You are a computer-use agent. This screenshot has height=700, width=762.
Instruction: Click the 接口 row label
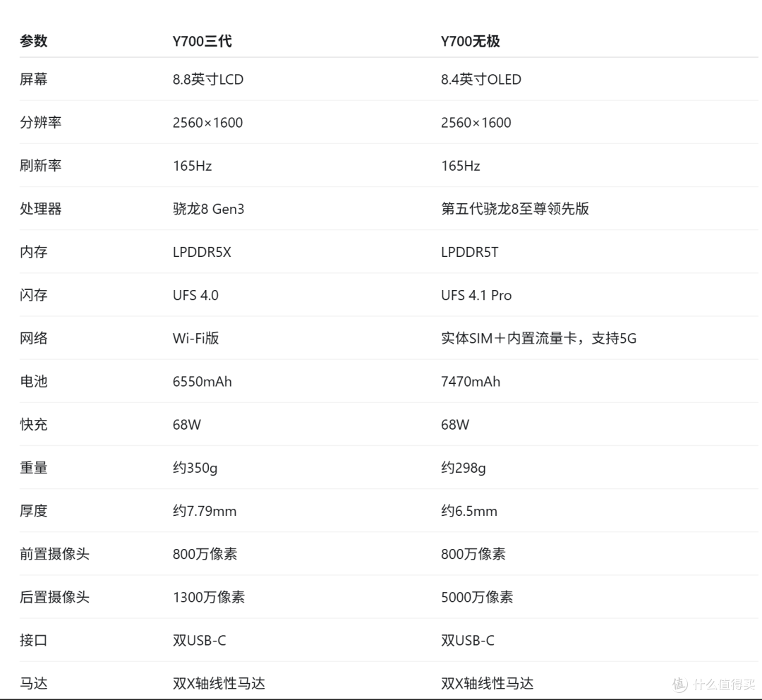[x=34, y=641]
